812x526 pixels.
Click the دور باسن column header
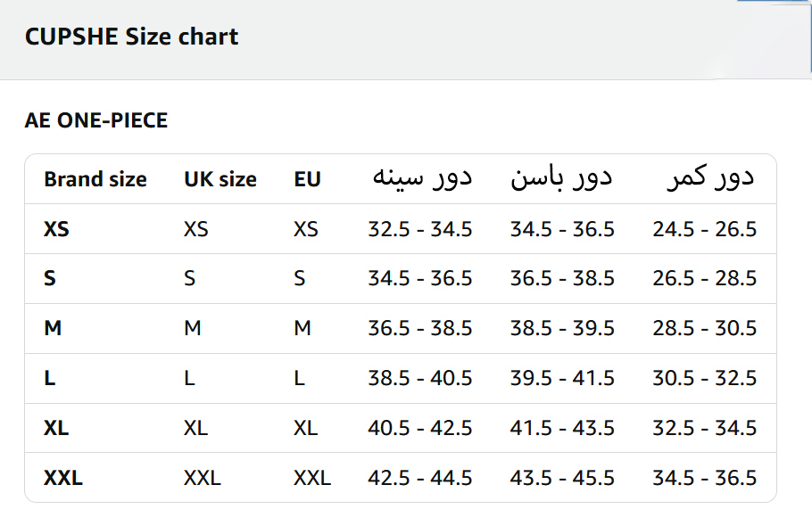[x=561, y=178]
